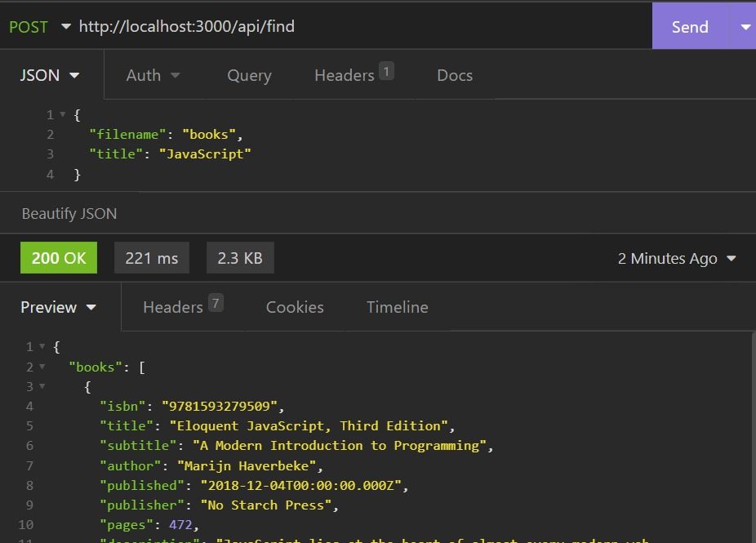The image size is (756, 543).
Task: Switch to the Timeline tab
Action: click(397, 307)
